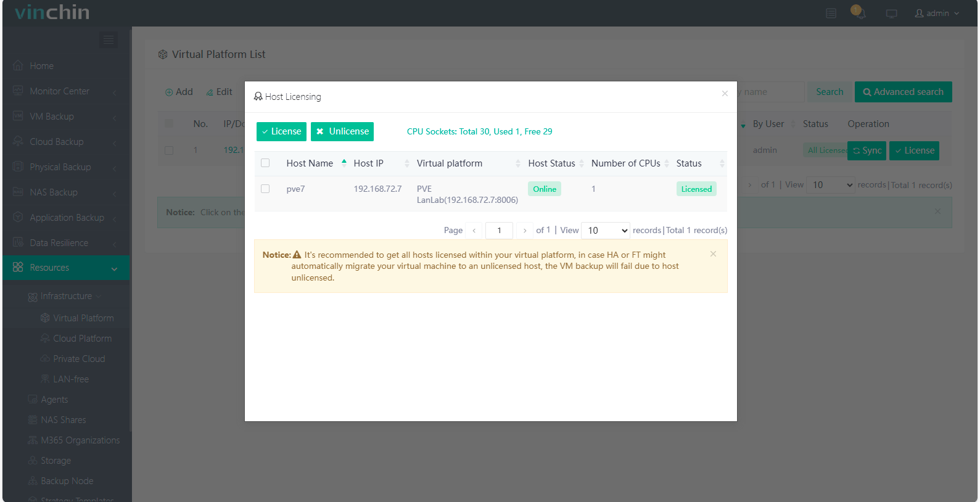Click the Advanced search button
This screenshot has height=502, width=980.
904,92
